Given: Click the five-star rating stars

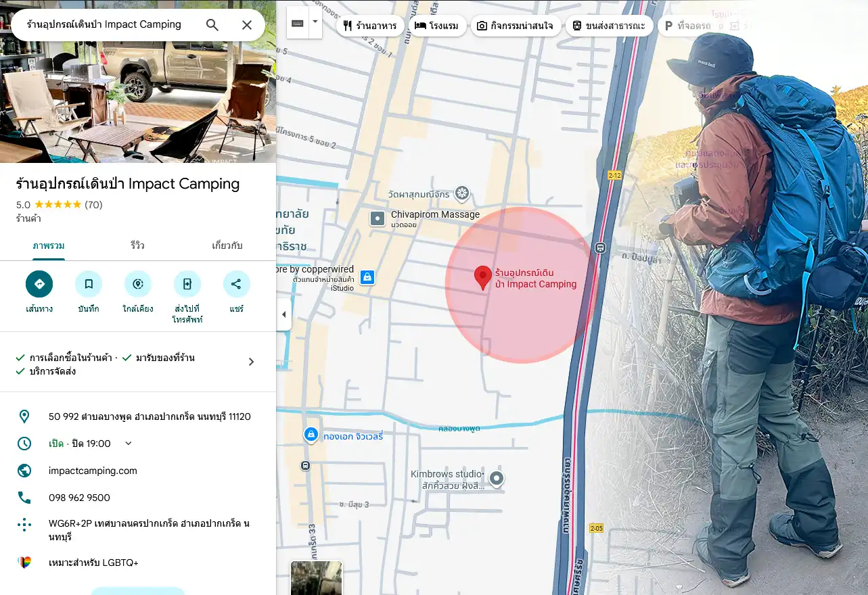Looking at the screenshot, I should (58, 204).
